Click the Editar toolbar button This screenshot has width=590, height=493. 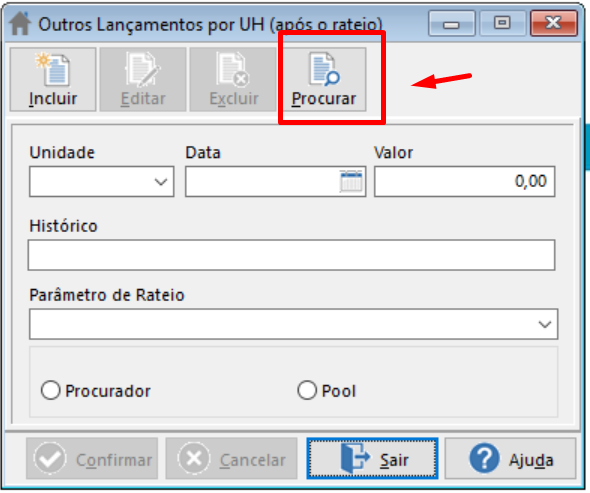[143, 79]
